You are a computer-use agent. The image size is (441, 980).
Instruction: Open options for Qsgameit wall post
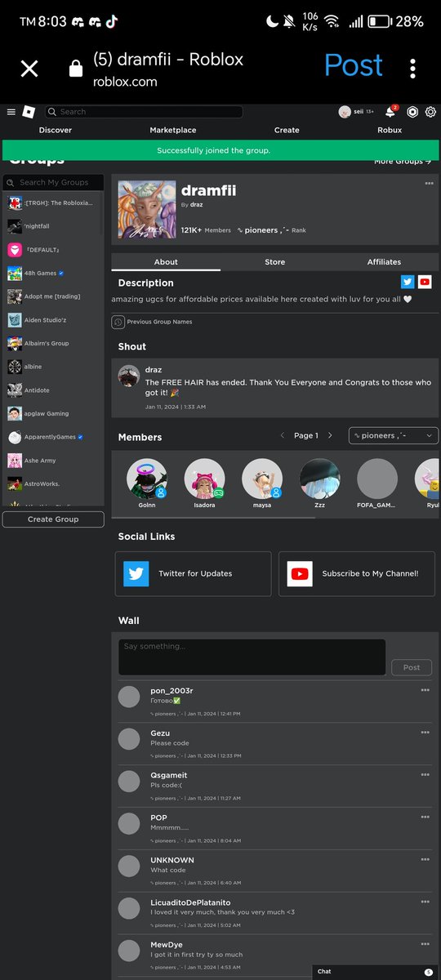pos(425,775)
